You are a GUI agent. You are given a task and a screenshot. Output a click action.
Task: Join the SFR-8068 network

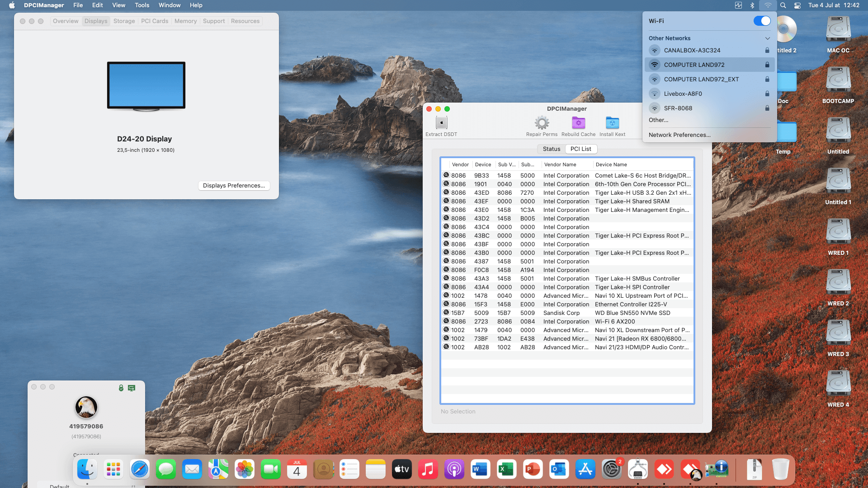click(x=709, y=108)
